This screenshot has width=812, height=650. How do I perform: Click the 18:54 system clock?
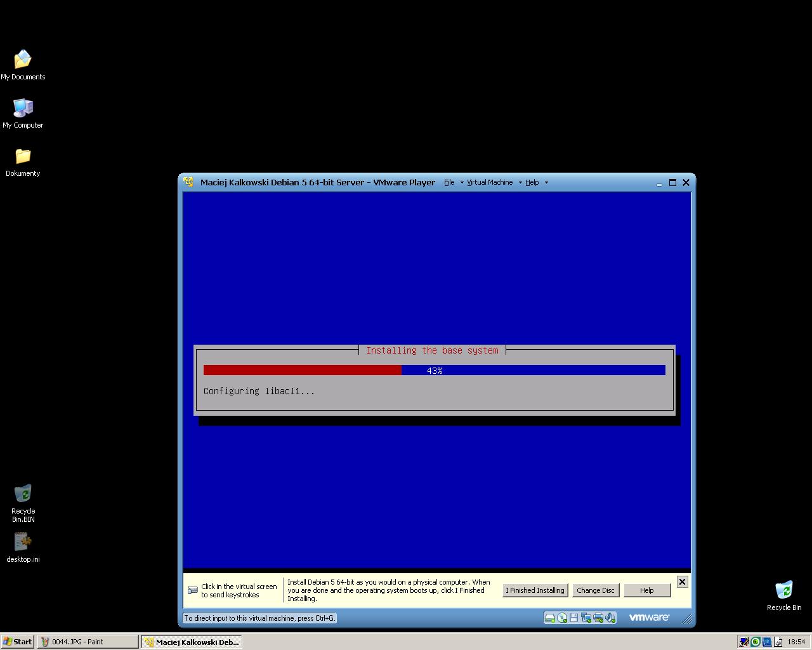[x=796, y=642]
